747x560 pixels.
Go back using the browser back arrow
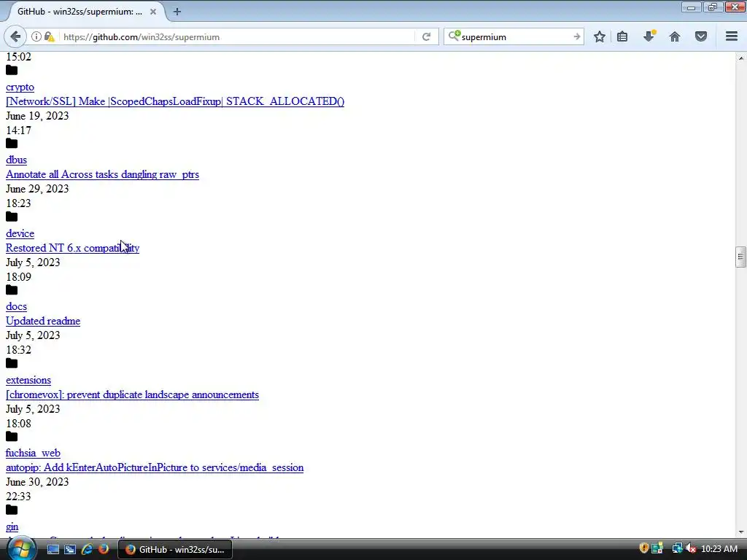15,36
